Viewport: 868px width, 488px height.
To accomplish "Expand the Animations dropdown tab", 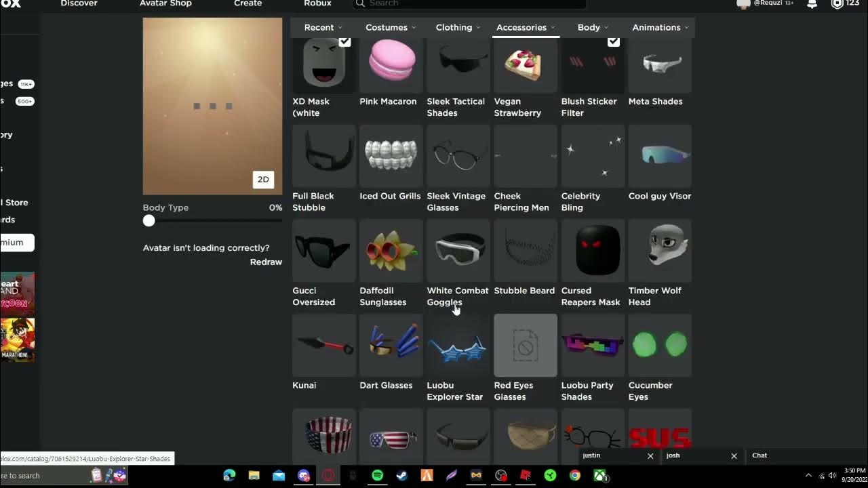I will (660, 27).
